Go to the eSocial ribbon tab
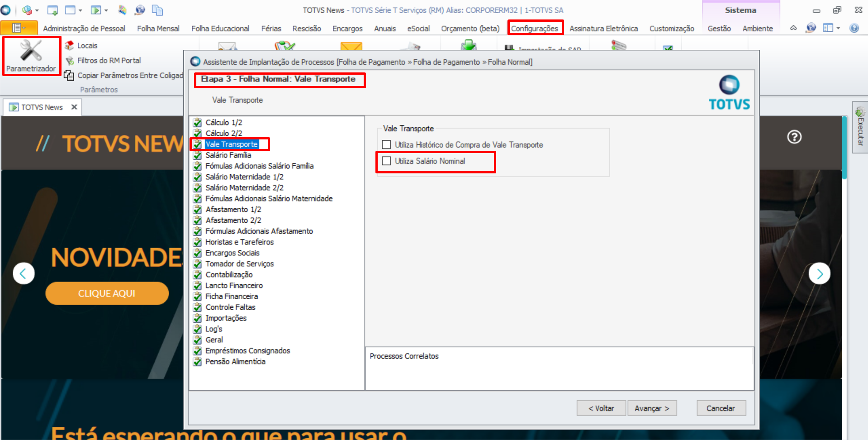868x440 pixels. pyautogui.click(x=418, y=29)
